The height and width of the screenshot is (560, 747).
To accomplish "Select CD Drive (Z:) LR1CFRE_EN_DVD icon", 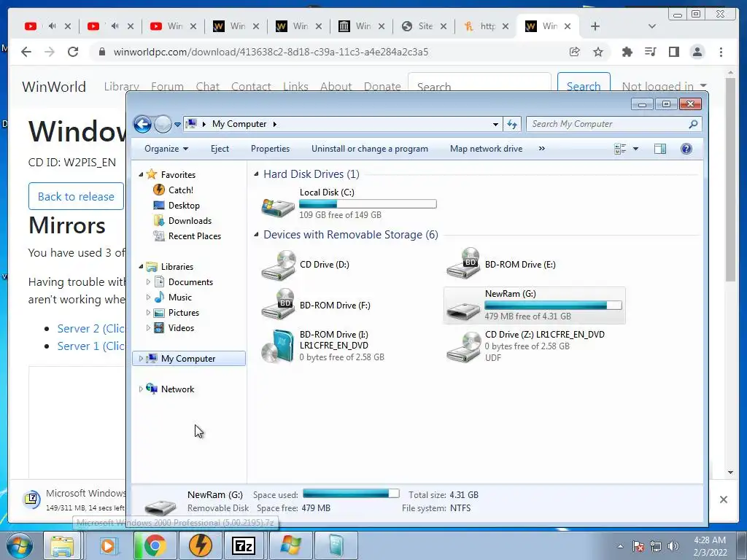I will (463, 346).
